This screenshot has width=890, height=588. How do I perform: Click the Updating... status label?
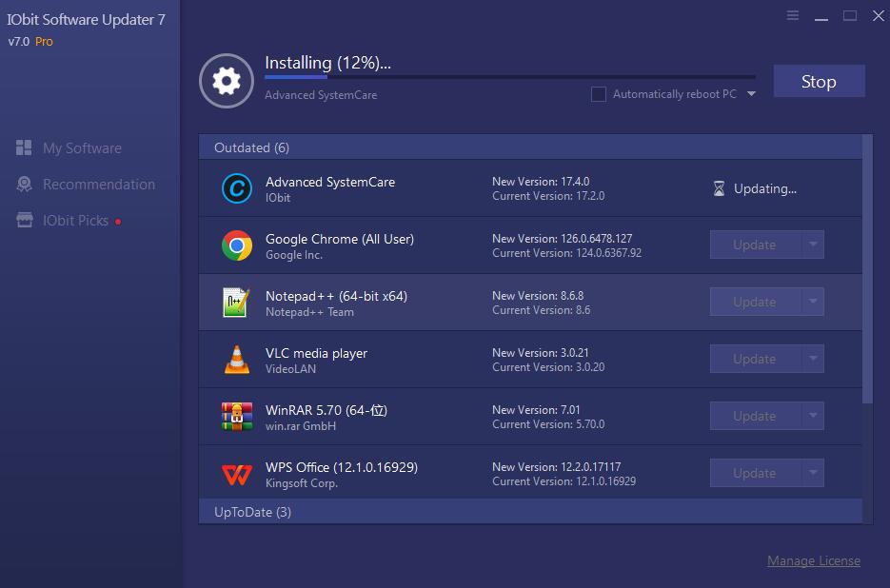tap(765, 188)
